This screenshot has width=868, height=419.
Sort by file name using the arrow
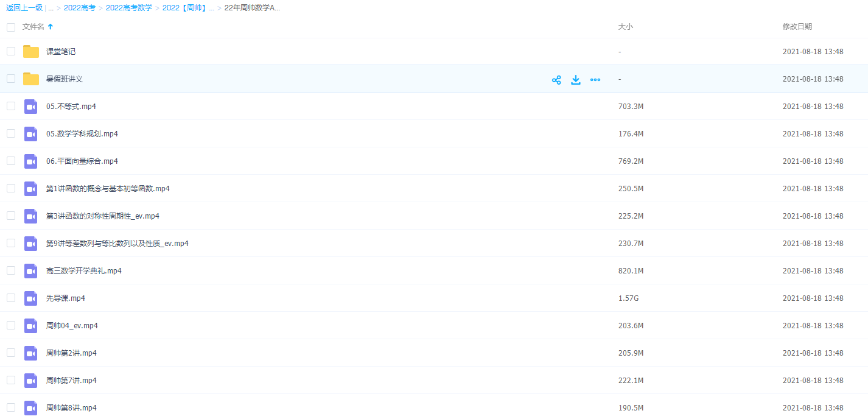click(x=51, y=27)
